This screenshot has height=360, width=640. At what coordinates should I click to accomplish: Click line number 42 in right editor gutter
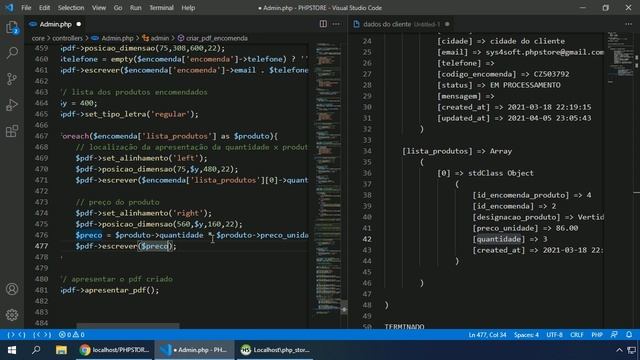pyautogui.click(x=367, y=239)
